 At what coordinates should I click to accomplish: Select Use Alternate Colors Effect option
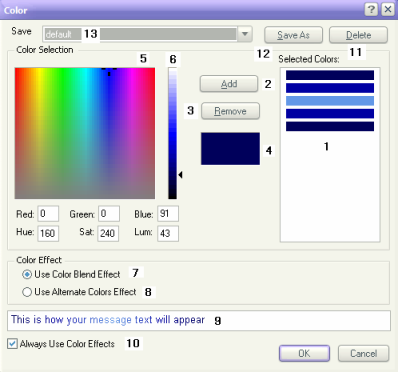coord(27,292)
